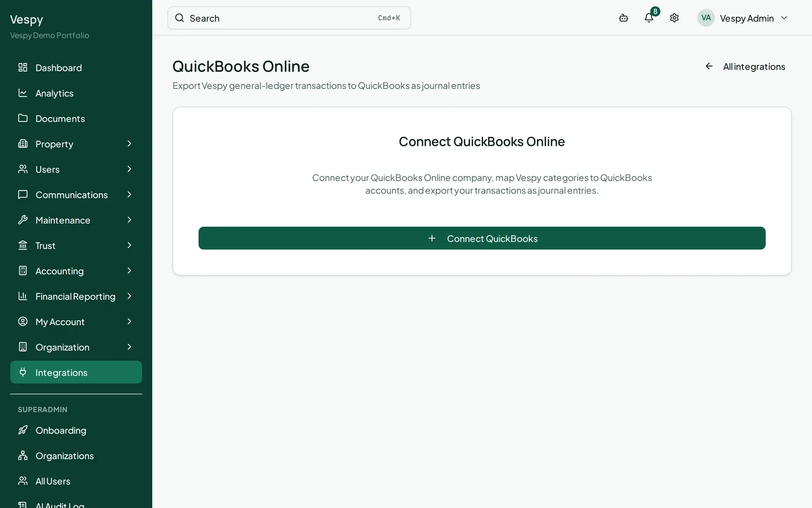
Task: Click the Dashboard grid icon
Action: click(x=23, y=68)
